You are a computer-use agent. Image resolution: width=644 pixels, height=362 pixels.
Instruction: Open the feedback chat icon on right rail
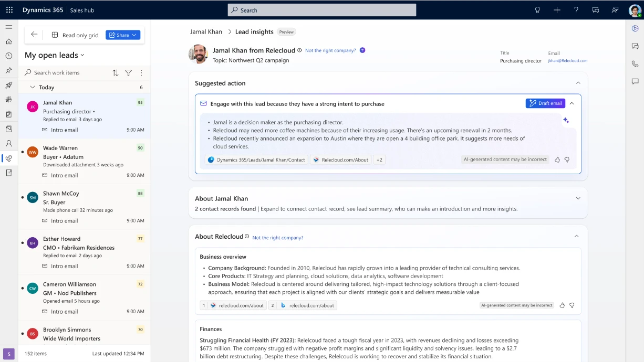[635, 81]
